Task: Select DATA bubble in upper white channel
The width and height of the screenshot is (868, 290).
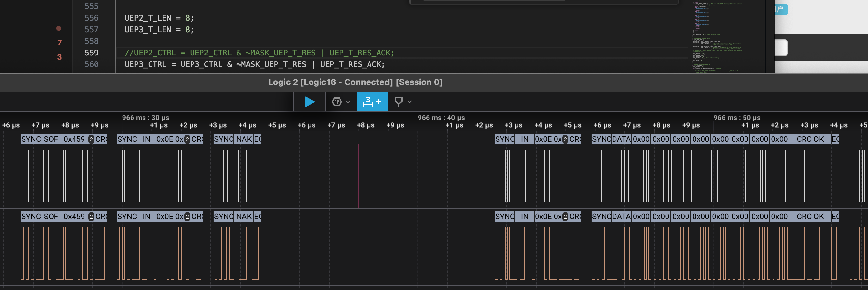Action: point(621,139)
